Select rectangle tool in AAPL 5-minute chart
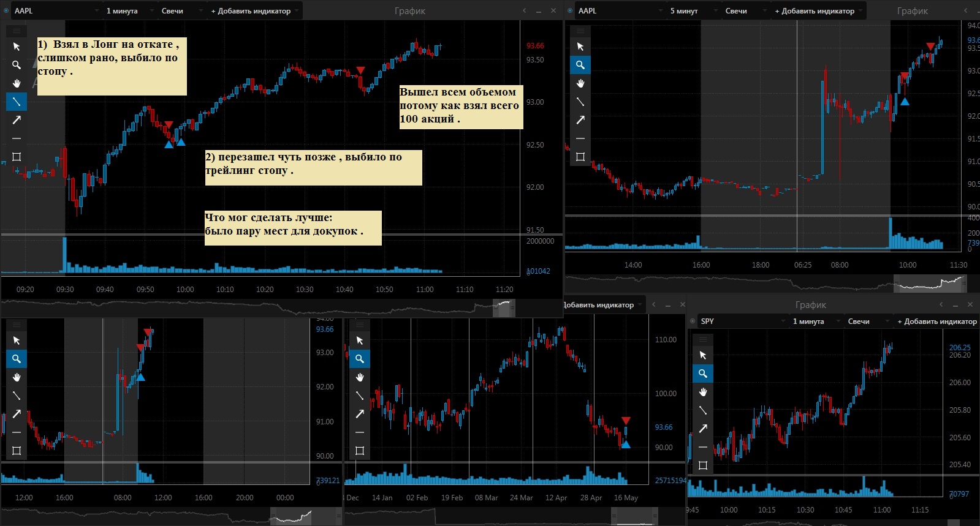Image resolution: width=980 pixels, height=526 pixels. tap(580, 157)
